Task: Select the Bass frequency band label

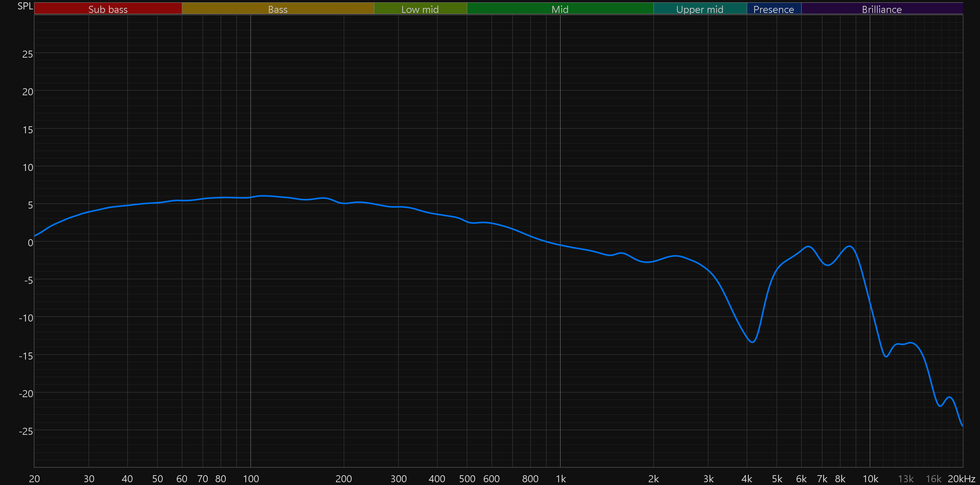Action: [x=278, y=9]
